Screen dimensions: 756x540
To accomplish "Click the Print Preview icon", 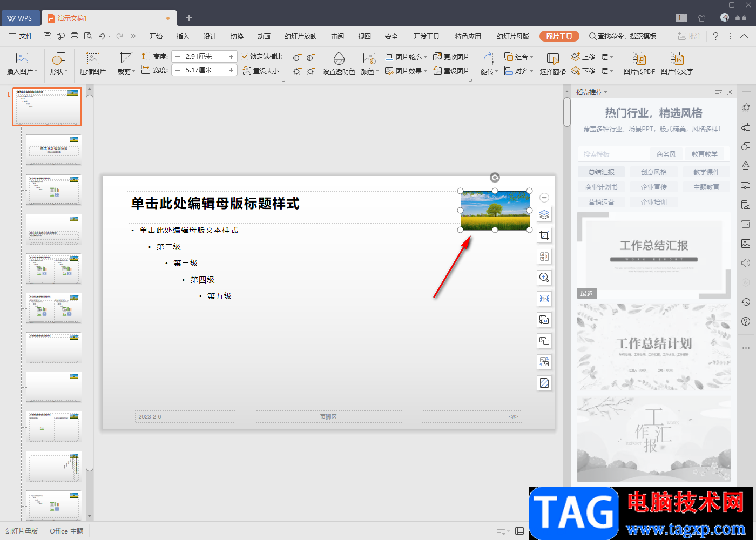I will coord(88,36).
